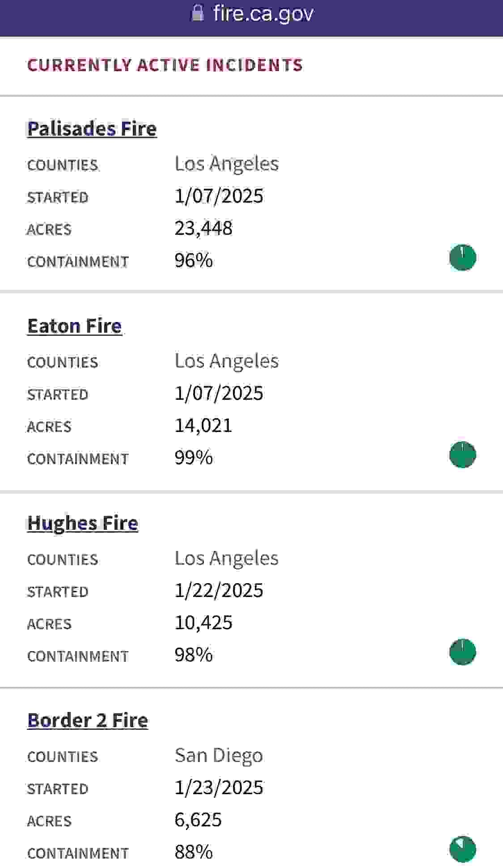Open the Palisades Fire incident link

point(92,129)
